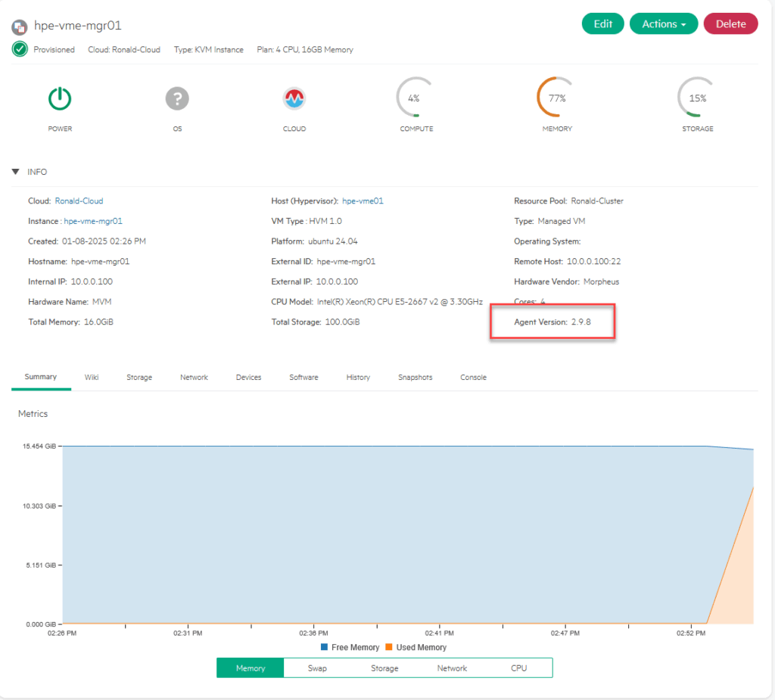Click the Edit button
The width and height of the screenshot is (775, 700).
click(602, 24)
